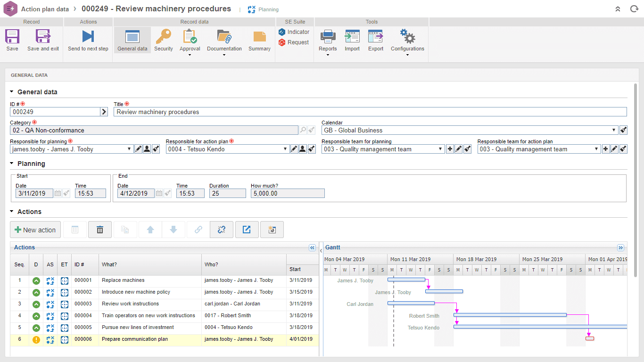
Task: Click the last Actions toolbar icon with spark
Action: [x=272, y=230]
